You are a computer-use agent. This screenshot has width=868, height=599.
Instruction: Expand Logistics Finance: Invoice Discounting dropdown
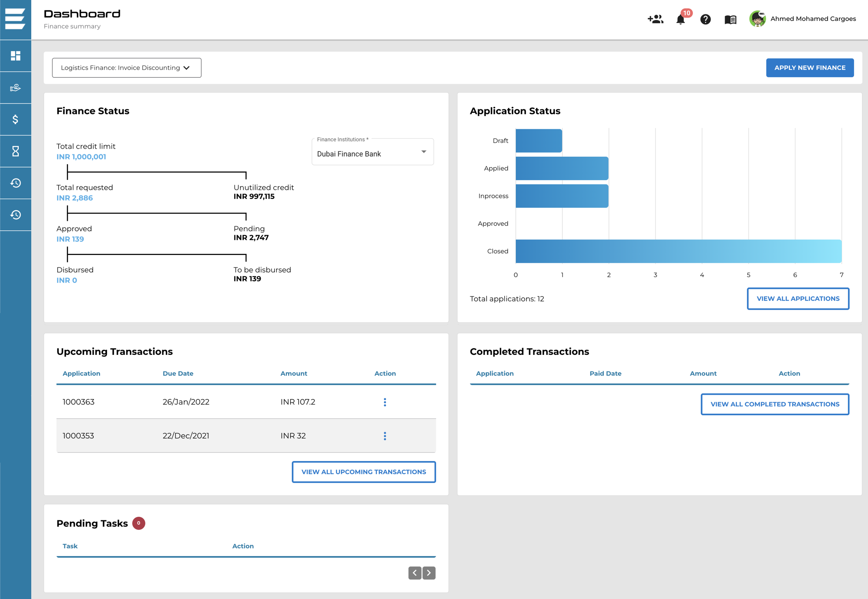126,68
